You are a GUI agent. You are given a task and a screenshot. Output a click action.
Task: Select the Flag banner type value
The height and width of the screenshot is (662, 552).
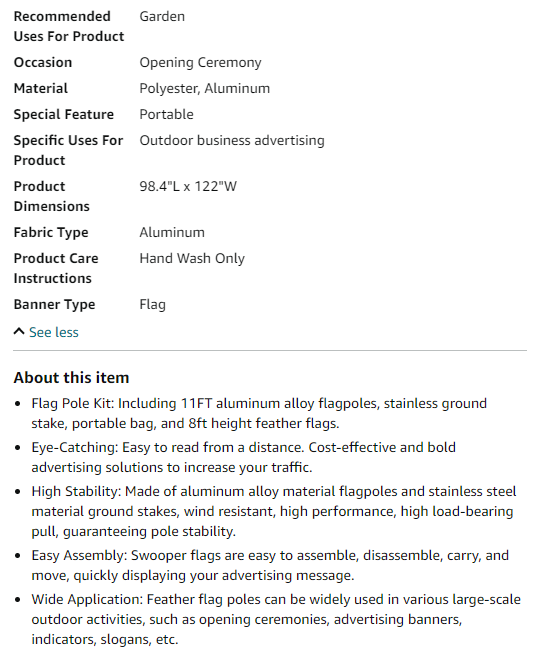point(152,305)
